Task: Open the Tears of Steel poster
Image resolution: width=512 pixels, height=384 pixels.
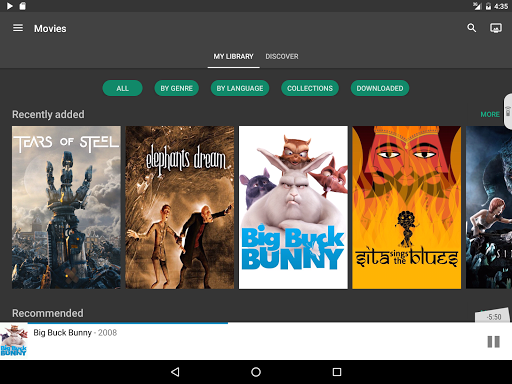Action: point(66,207)
